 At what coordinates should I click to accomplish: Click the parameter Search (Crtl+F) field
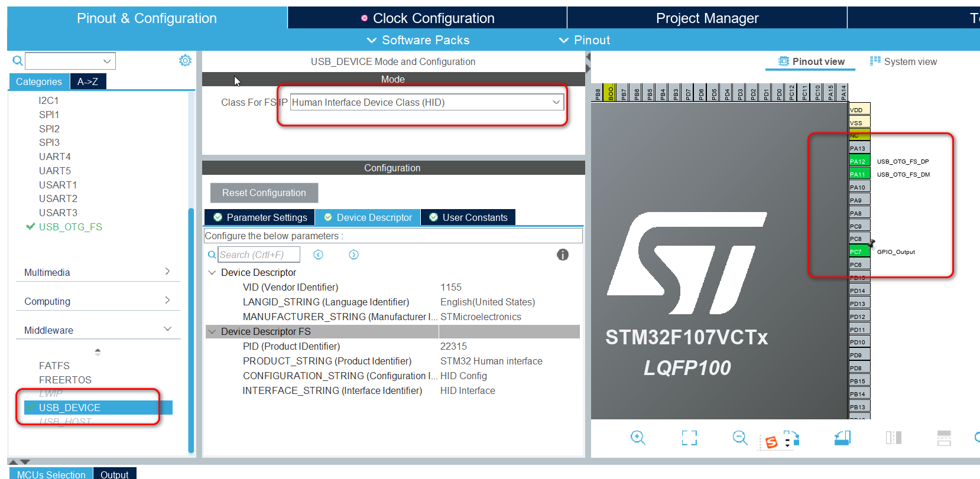(259, 255)
